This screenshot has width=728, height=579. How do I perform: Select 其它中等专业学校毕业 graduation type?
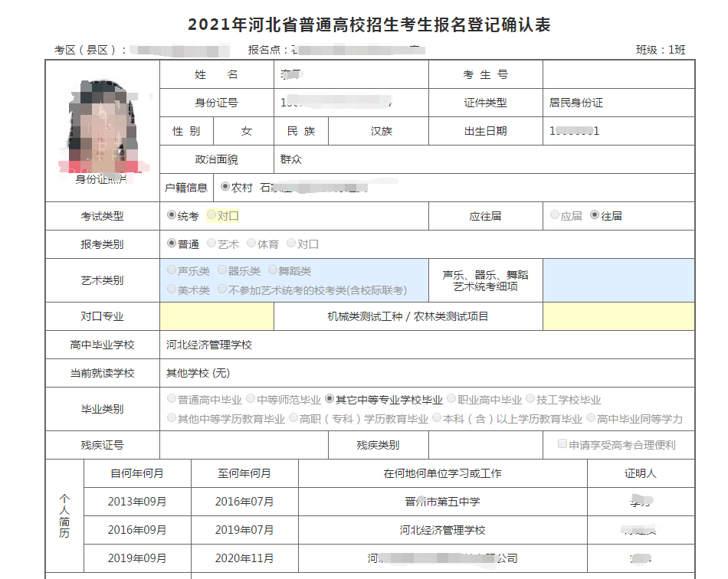point(330,398)
